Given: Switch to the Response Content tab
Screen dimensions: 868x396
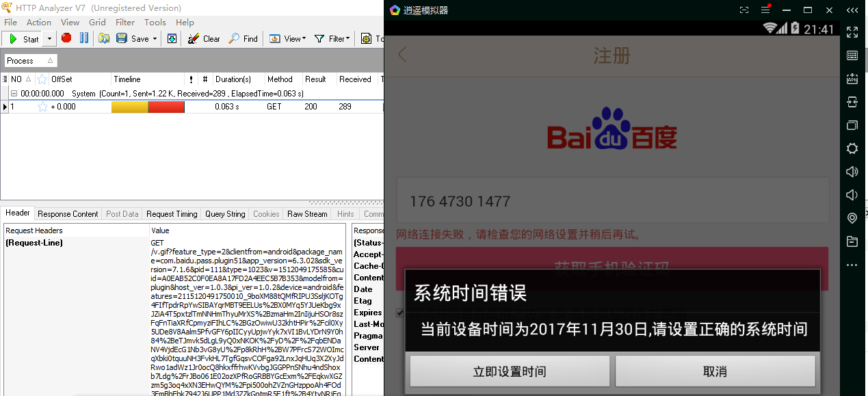Looking at the screenshot, I should 68,214.
